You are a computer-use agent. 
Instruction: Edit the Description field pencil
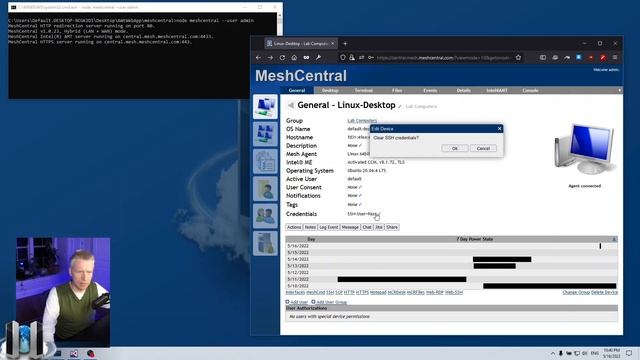[x=360, y=146]
